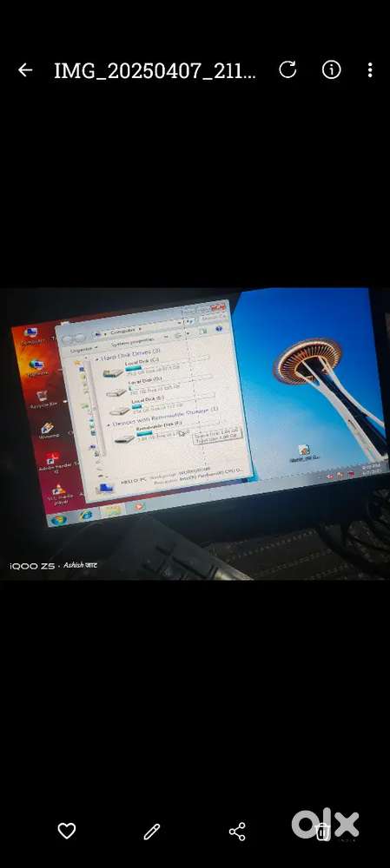The image size is (390, 868).
Task: Open the three-dot more options menu
Action: [x=369, y=69]
